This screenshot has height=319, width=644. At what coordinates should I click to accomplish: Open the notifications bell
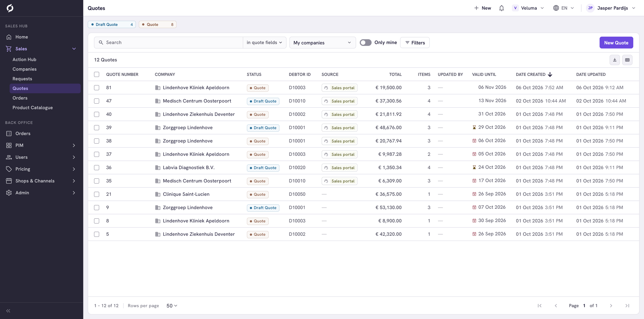[x=502, y=8]
